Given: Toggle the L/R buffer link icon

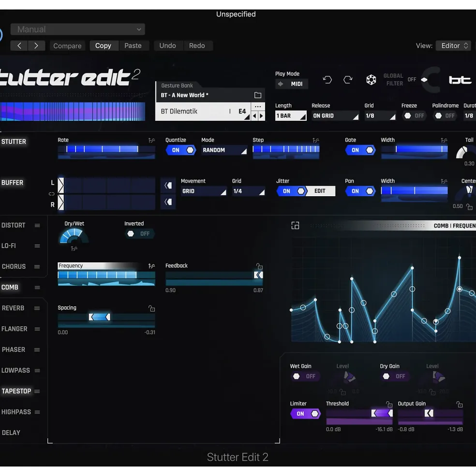Looking at the screenshot, I should (52, 194).
